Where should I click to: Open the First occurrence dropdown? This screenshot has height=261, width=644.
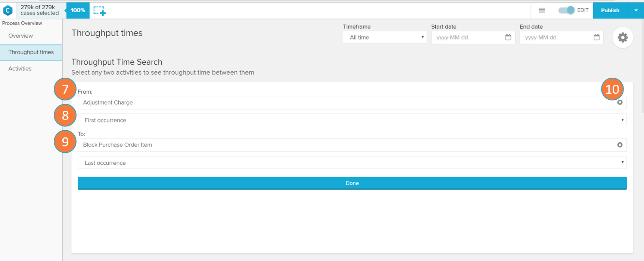352,120
